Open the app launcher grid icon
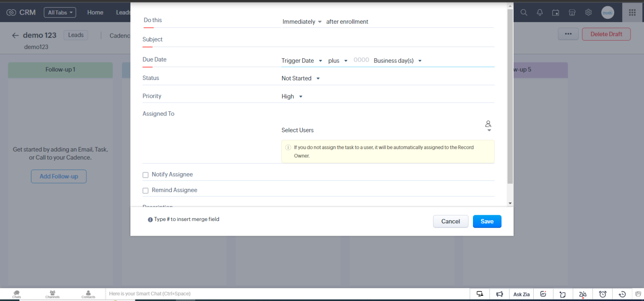This screenshot has height=301, width=644. pos(632,13)
